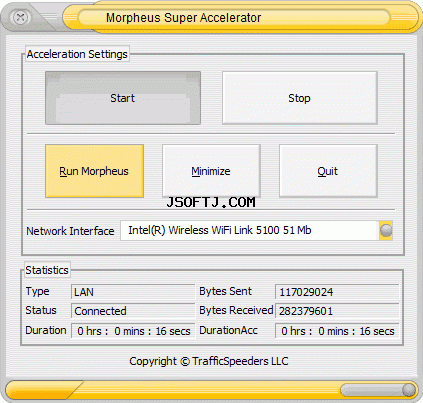The width and height of the screenshot is (423, 403).
Task: Click the Bytes Sent label
Action: pyautogui.click(x=225, y=291)
